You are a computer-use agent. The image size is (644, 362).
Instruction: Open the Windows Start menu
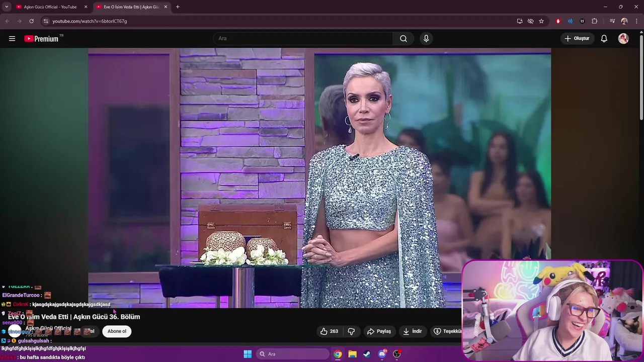click(x=248, y=354)
